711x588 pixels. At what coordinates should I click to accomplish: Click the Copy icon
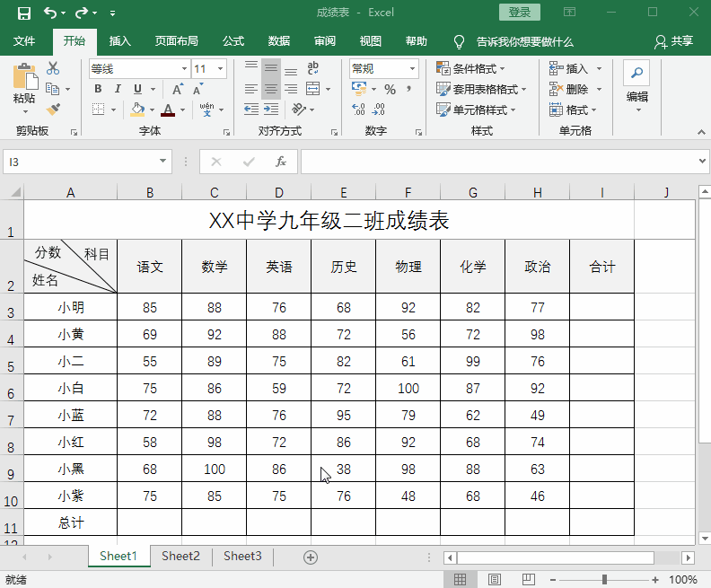[x=53, y=89]
